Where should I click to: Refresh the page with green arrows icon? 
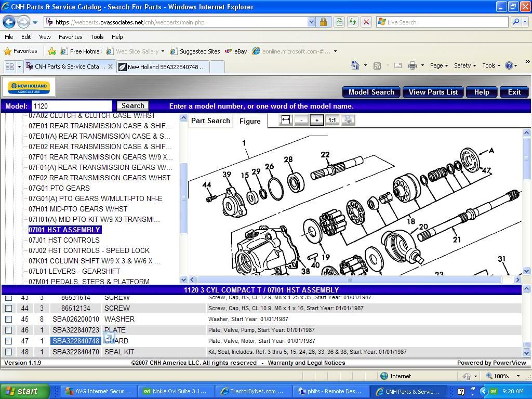353,22
